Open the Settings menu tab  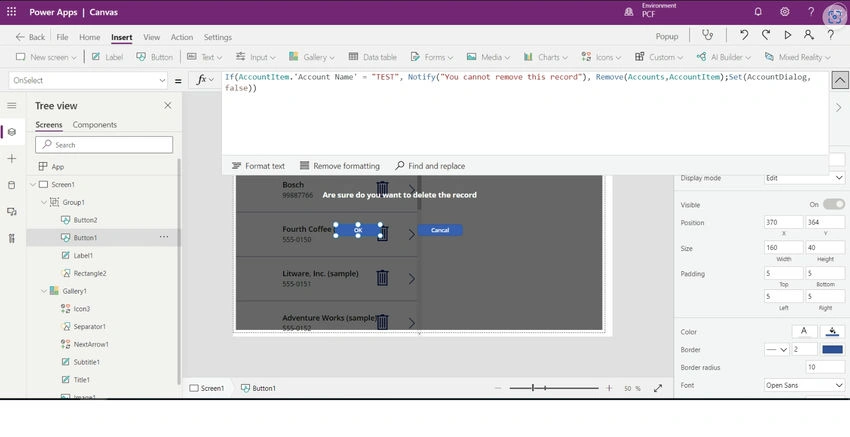pyautogui.click(x=218, y=37)
